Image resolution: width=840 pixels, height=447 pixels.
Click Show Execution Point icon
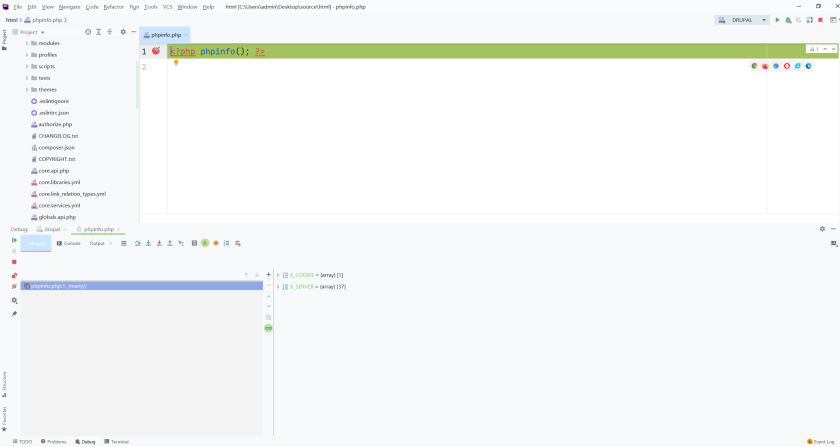(x=124, y=243)
